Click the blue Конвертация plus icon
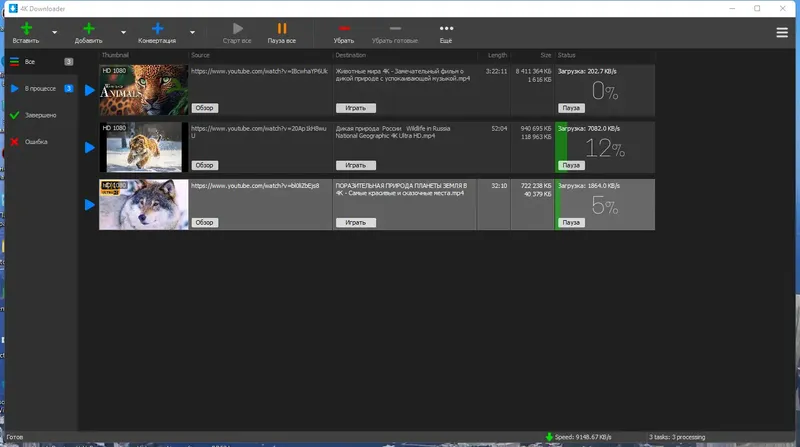The image size is (800, 447). point(157,29)
